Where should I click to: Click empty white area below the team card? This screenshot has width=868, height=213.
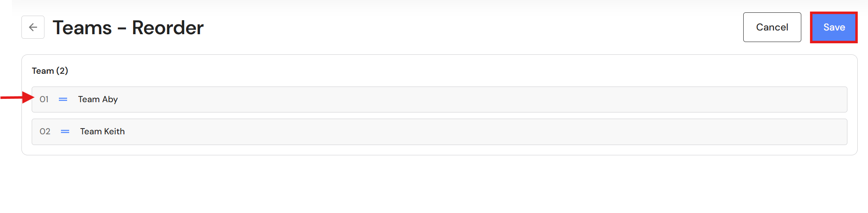tap(434, 184)
